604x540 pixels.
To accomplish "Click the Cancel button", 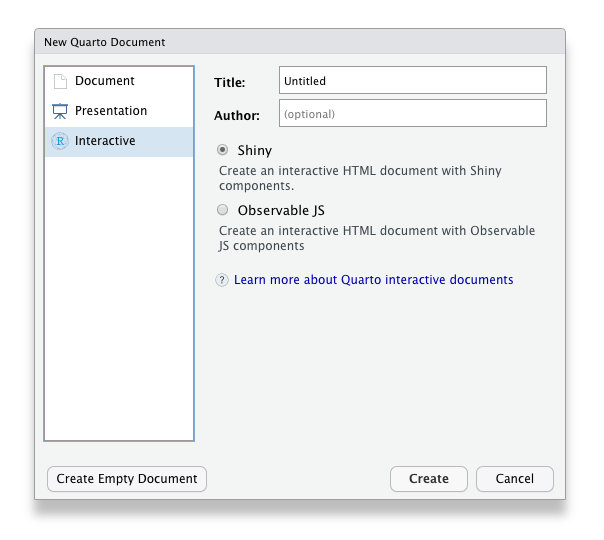I will click(x=515, y=479).
